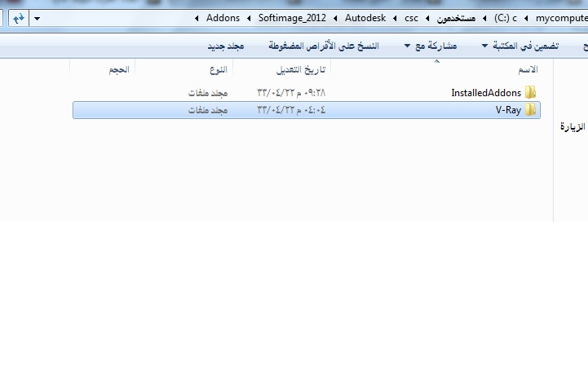Screen dimensions: 588x375
Task: Open the تضمين في المكتبة library dropdown
Action: pyautogui.click(x=520, y=46)
